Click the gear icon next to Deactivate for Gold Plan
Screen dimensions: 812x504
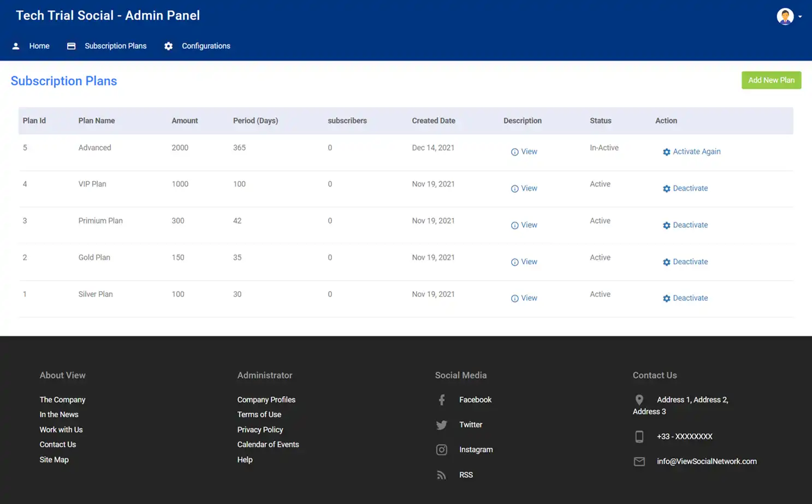pos(667,262)
